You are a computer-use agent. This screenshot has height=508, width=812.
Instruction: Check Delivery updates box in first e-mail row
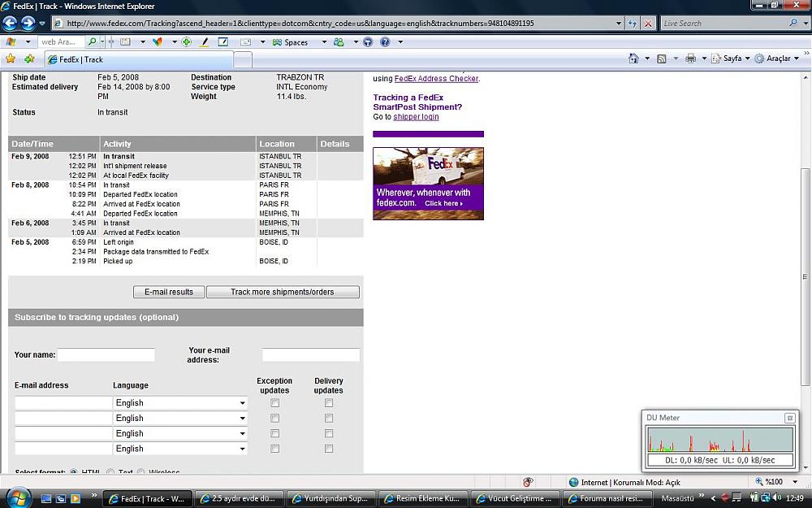329,403
